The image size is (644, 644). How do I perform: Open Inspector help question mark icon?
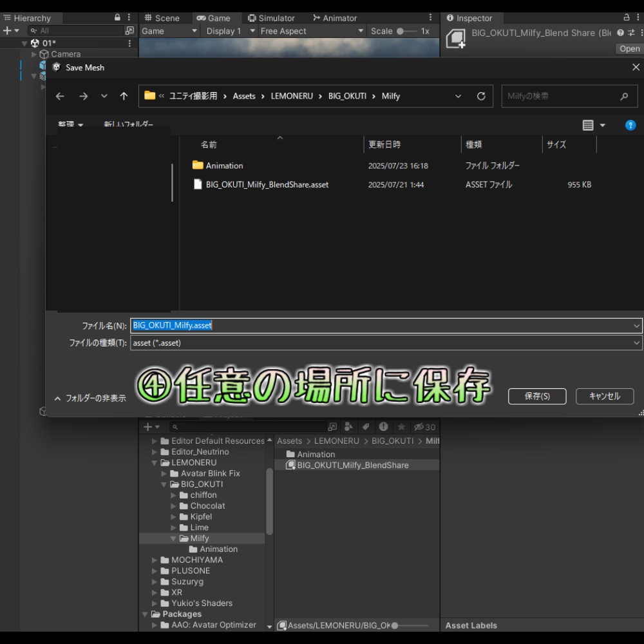coord(620,33)
